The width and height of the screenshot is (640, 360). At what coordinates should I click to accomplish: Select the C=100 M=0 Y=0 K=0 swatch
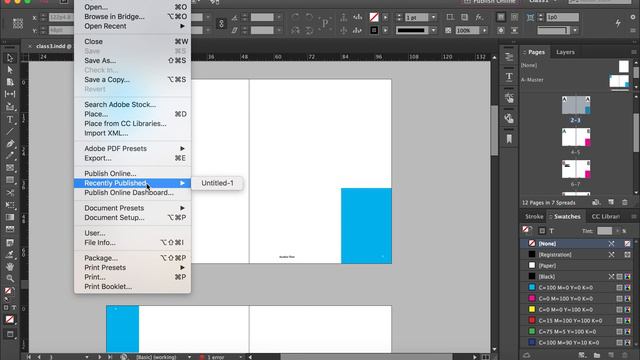(x=577, y=287)
